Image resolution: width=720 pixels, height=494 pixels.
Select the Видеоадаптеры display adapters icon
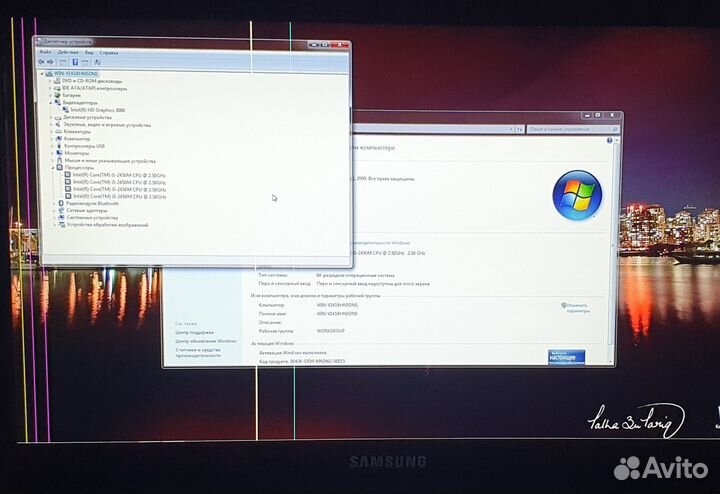click(x=57, y=102)
